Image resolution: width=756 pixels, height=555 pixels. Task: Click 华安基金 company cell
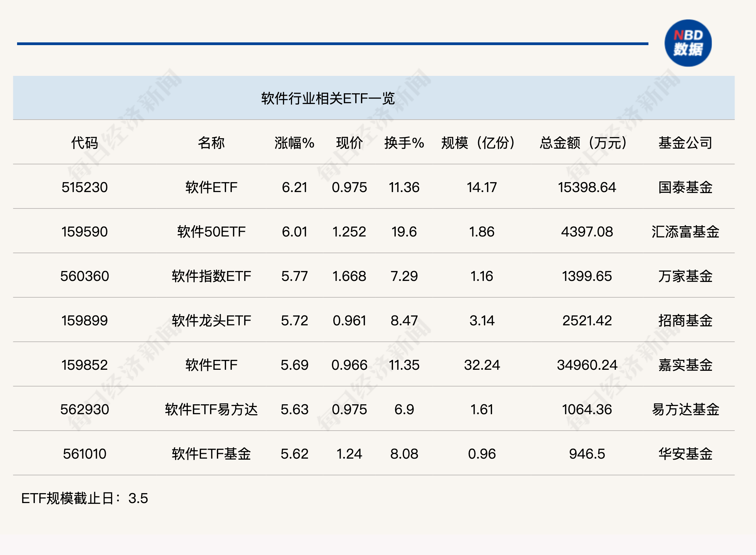tap(685, 454)
